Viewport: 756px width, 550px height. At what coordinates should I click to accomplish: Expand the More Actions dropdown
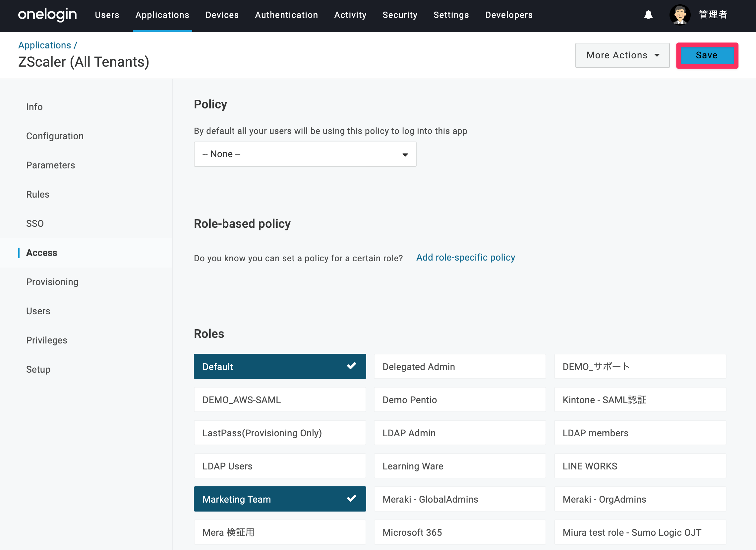(x=622, y=55)
